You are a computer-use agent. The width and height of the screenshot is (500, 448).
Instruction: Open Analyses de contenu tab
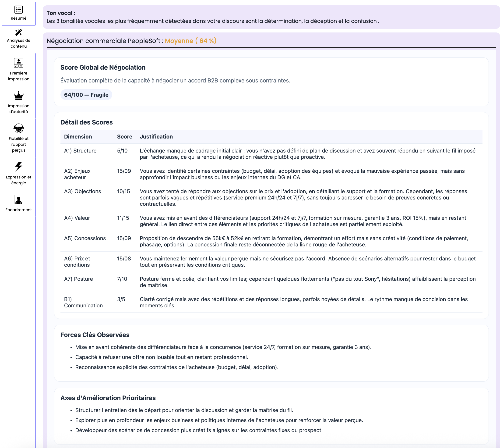18,43
